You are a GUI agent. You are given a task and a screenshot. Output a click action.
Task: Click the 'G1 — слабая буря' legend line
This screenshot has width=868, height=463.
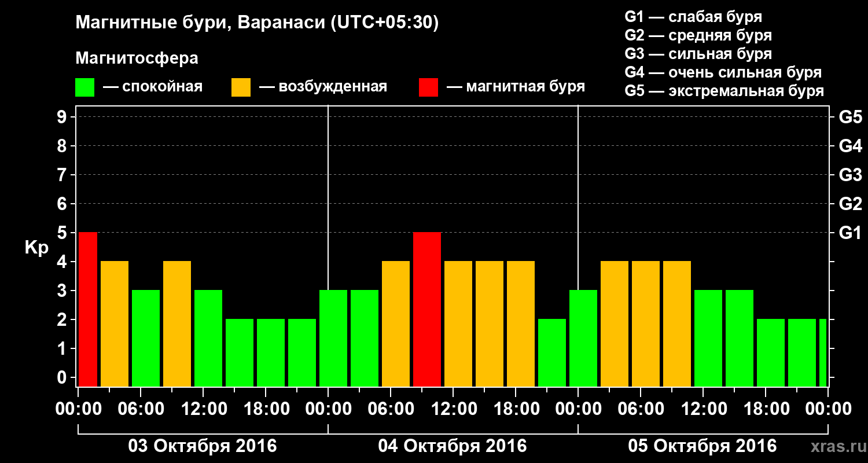click(693, 17)
